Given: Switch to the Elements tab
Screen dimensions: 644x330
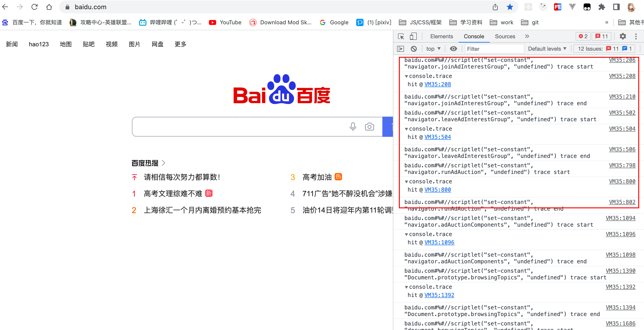Looking at the screenshot, I should [x=441, y=36].
